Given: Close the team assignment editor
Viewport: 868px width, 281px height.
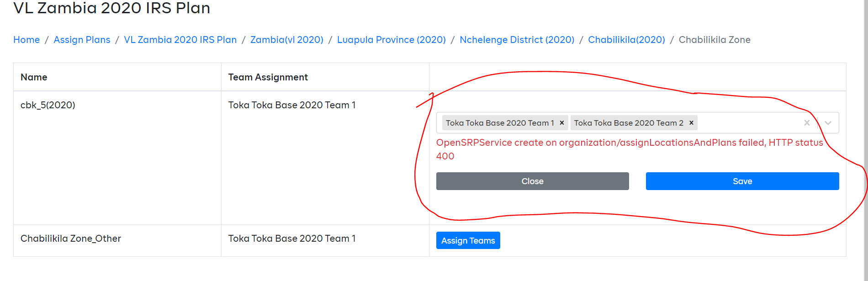Looking at the screenshot, I should [x=532, y=181].
